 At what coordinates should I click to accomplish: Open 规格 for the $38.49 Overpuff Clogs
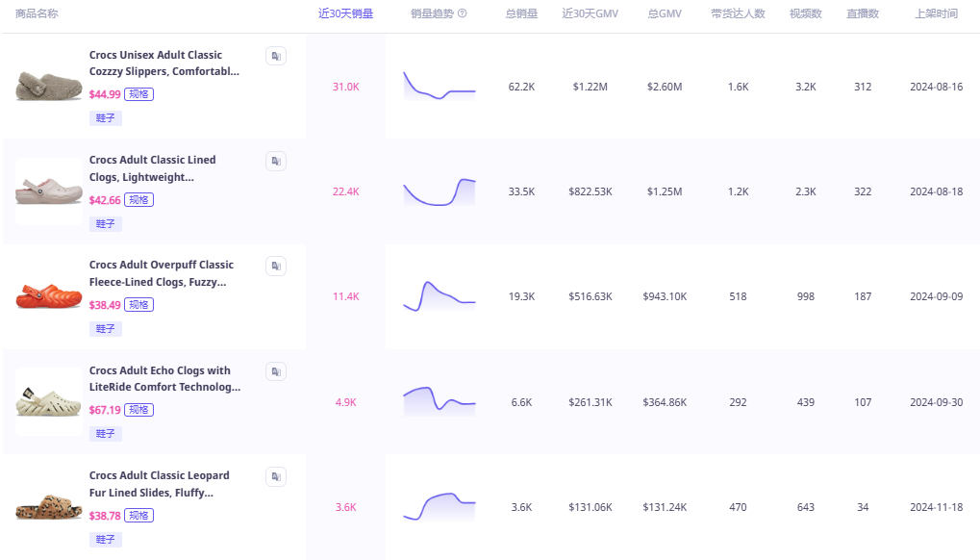[138, 305]
